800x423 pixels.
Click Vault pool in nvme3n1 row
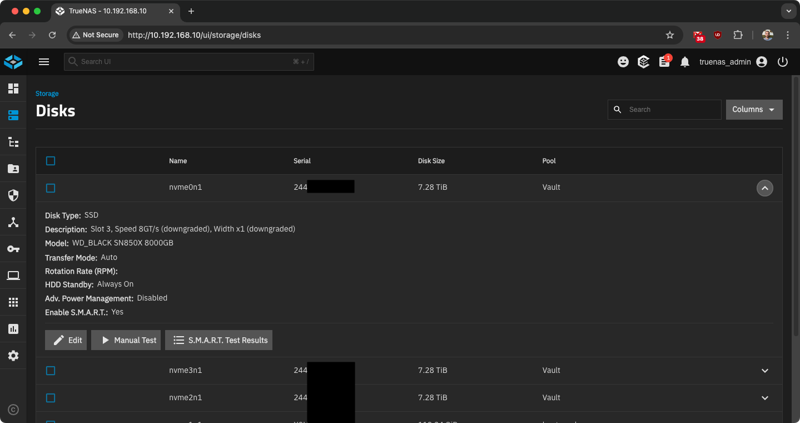[x=551, y=370]
